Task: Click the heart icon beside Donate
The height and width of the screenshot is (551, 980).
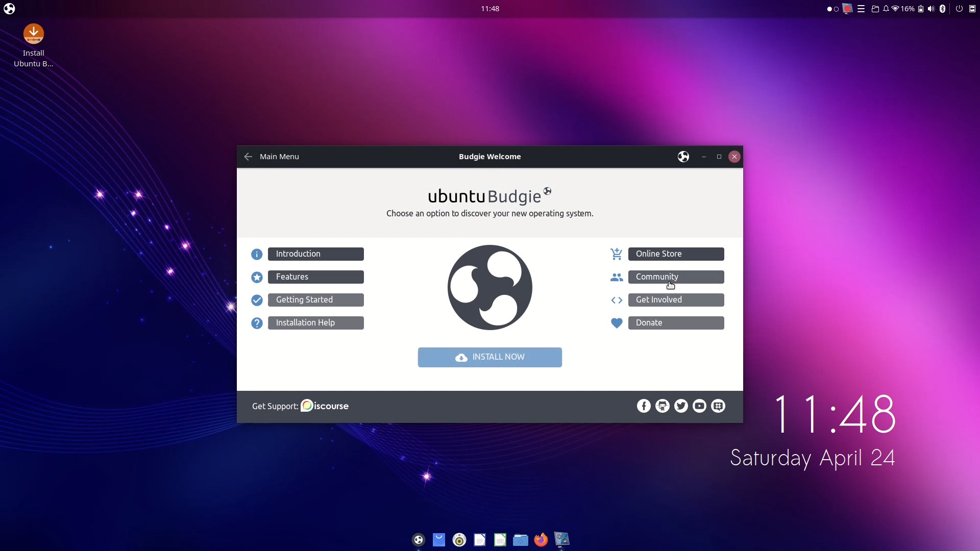Action: (617, 323)
